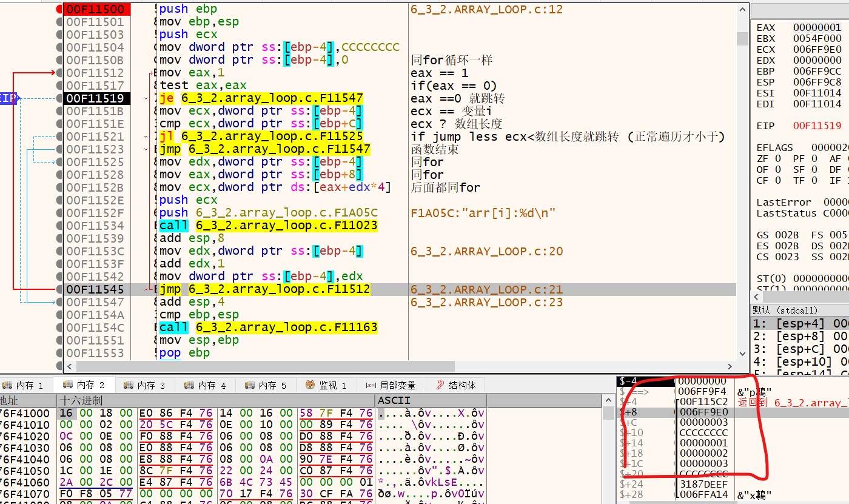This screenshot has height=504, width=849.
Task: Select the EAX register value 00000001
Action: tap(817, 27)
